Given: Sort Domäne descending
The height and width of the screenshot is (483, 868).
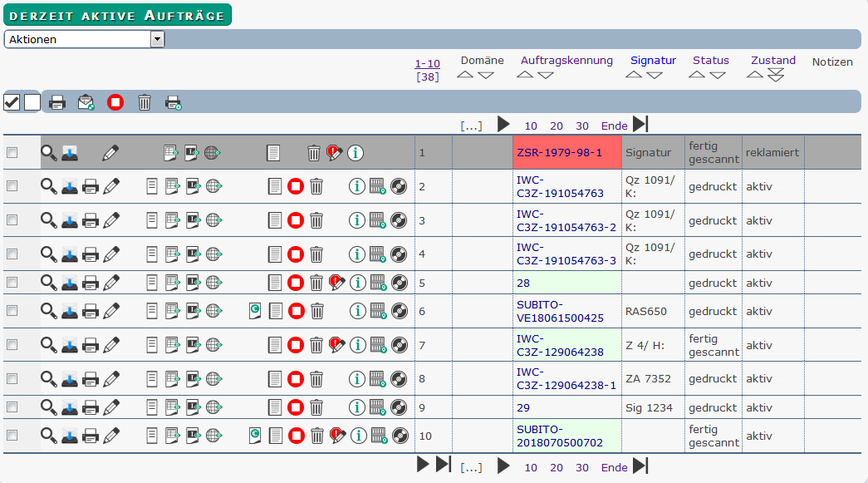Looking at the screenshot, I should point(486,76).
